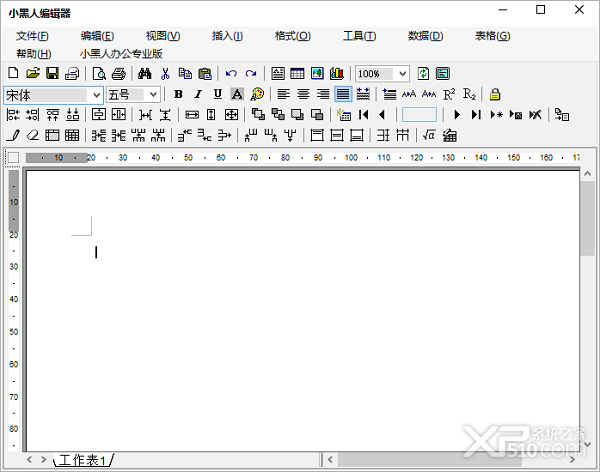Open a file with folder icon
The height and width of the screenshot is (472, 600).
tap(33, 73)
